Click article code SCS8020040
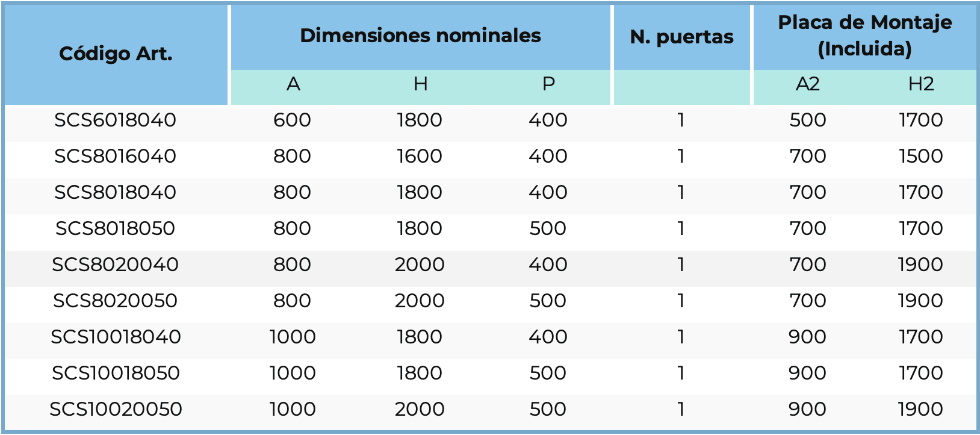The height and width of the screenshot is (435, 980). click(115, 265)
